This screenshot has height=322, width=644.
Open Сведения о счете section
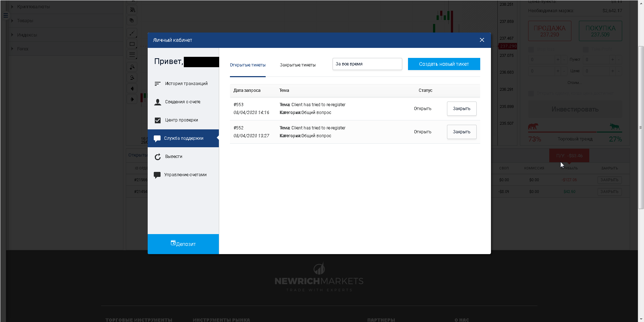click(183, 102)
